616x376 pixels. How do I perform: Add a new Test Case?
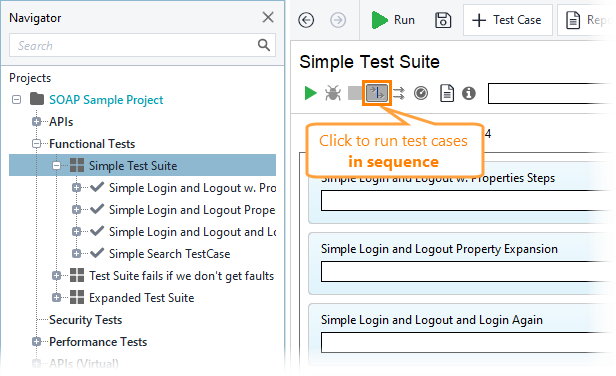[x=508, y=20]
